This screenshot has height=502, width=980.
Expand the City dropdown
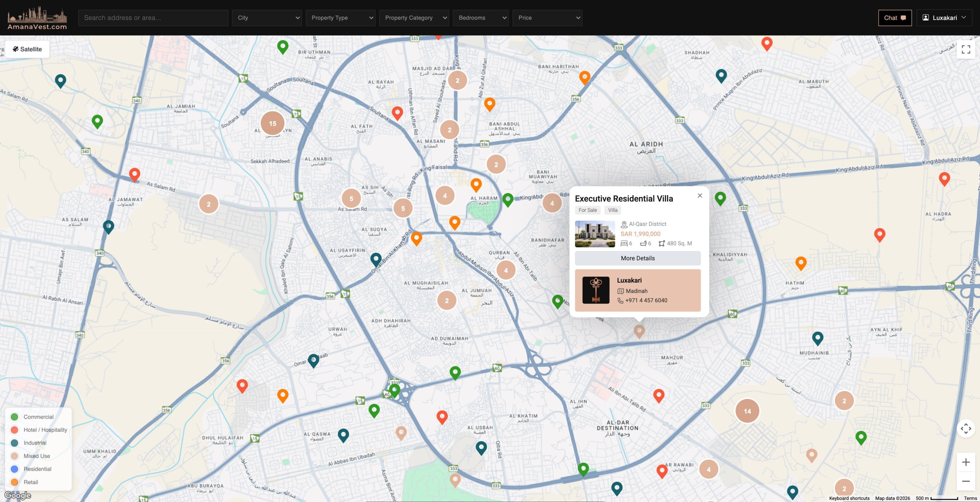[x=267, y=18]
